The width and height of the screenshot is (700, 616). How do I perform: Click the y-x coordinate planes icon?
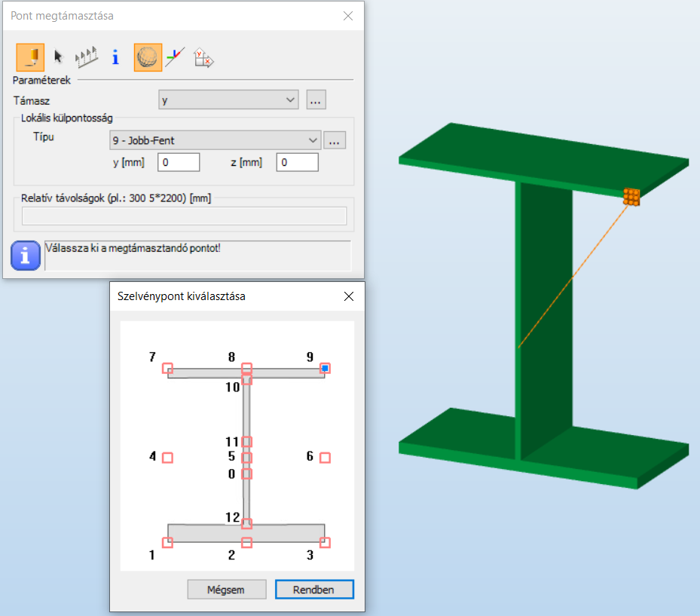[x=203, y=57]
